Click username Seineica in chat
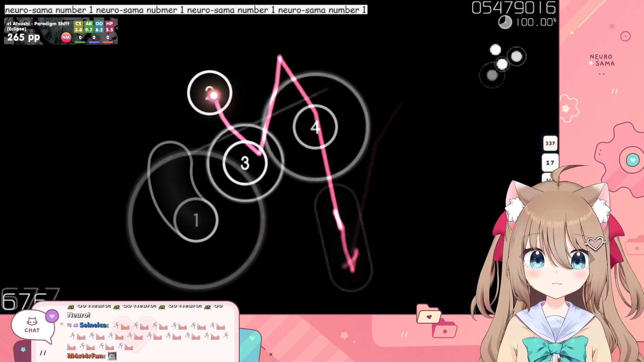This screenshot has width=644, height=362. pyautogui.click(x=94, y=325)
